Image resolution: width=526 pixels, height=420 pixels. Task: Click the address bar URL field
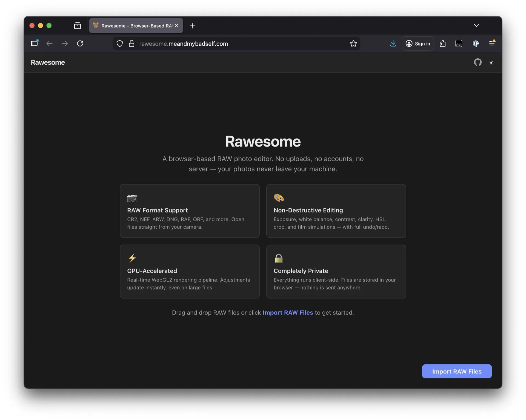click(x=233, y=44)
